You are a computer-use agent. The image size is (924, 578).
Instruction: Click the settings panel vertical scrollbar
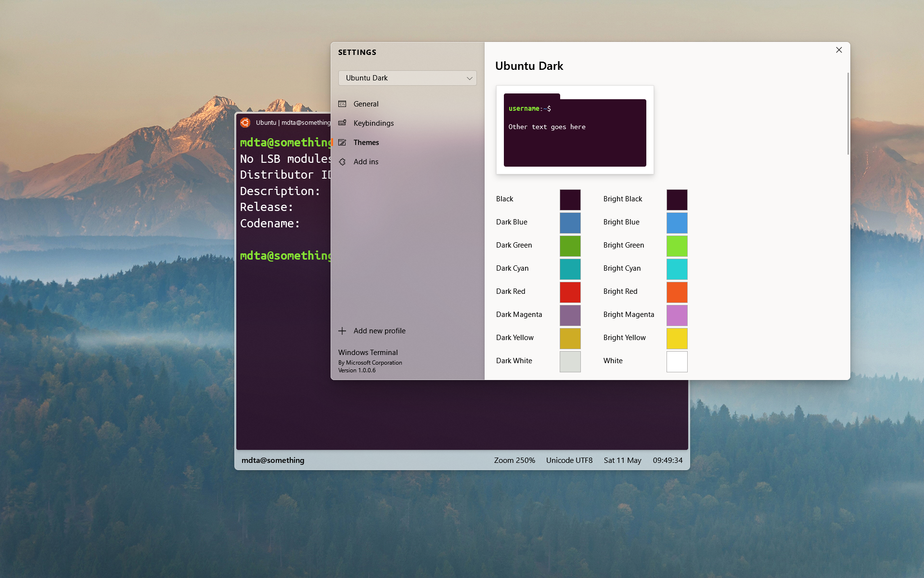(847, 114)
